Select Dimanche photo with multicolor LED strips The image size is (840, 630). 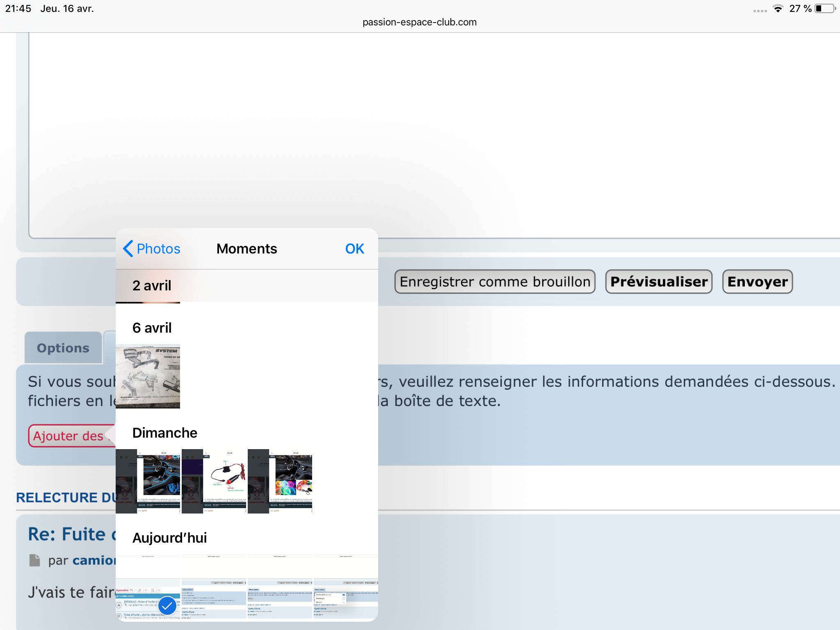(280, 481)
